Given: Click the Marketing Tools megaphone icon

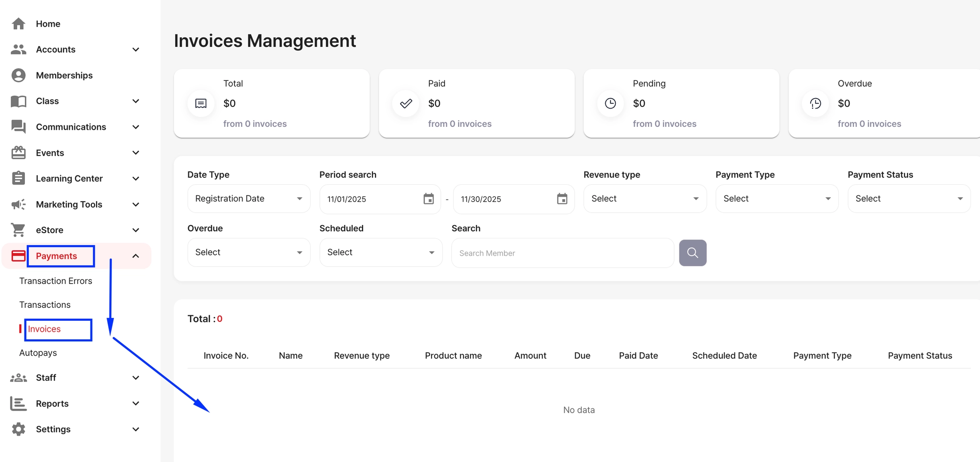Looking at the screenshot, I should point(19,204).
